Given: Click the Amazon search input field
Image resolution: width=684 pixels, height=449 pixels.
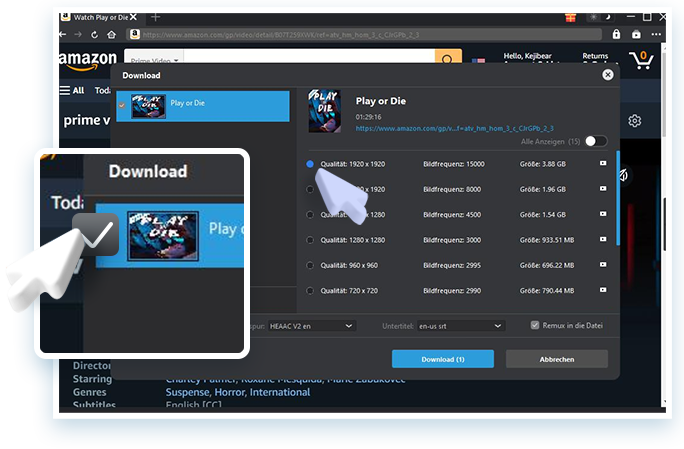Looking at the screenshot, I should coord(309,57).
